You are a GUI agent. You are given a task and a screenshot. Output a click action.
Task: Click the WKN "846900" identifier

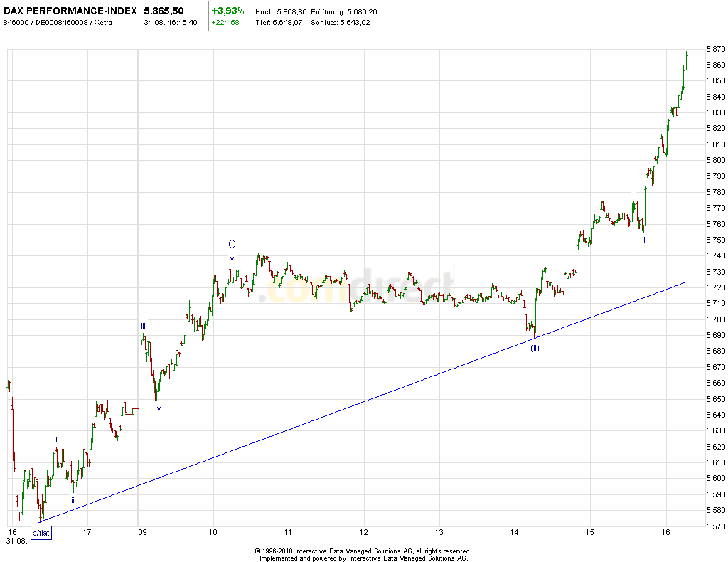coord(16,22)
